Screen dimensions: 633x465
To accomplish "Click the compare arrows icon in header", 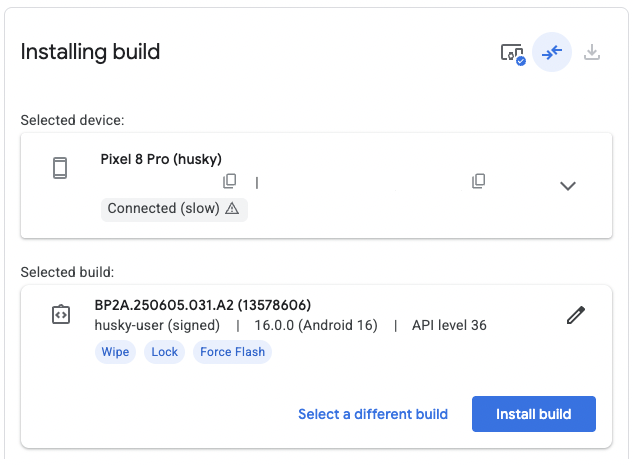I will [x=552, y=52].
